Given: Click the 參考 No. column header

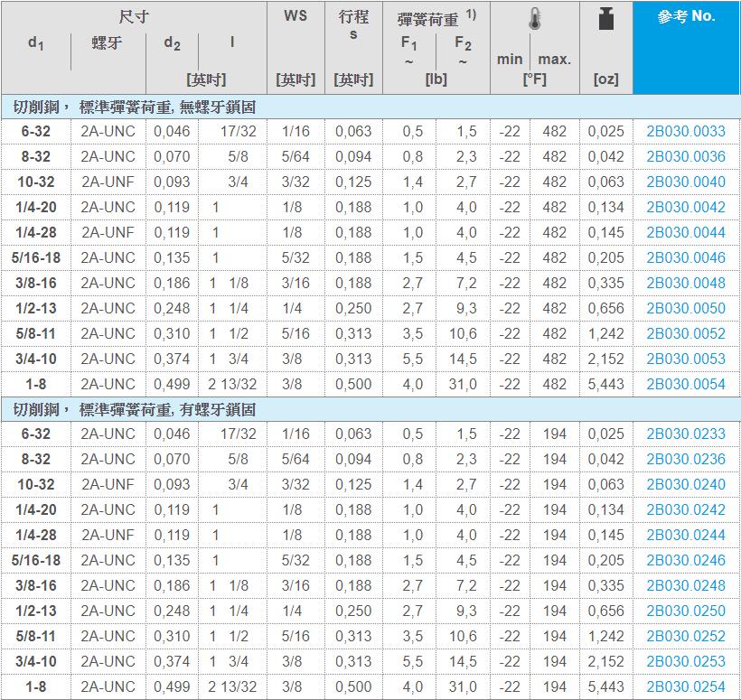Looking at the screenshot, I should click(686, 16).
